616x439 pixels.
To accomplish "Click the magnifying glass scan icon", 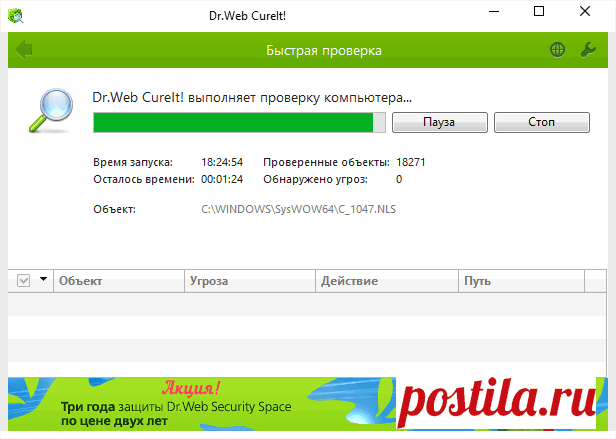I will click(x=51, y=110).
